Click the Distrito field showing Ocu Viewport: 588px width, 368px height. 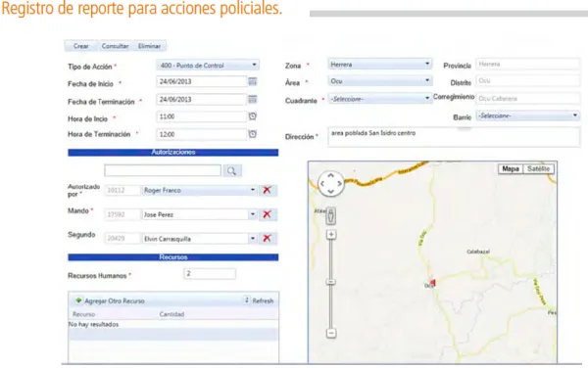(527, 80)
